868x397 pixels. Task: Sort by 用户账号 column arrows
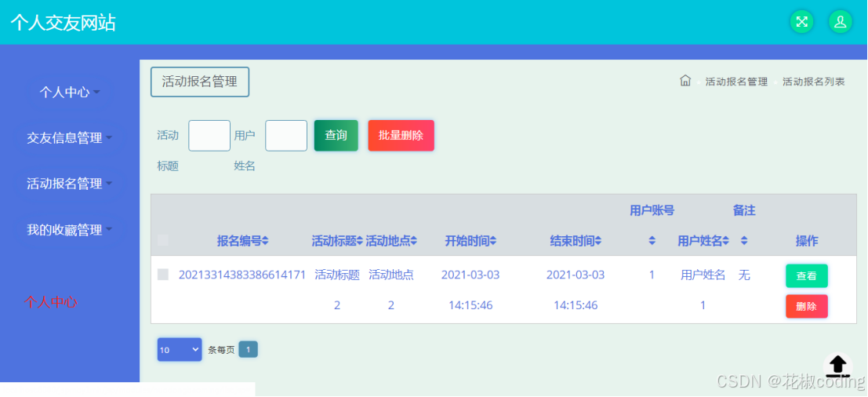[x=652, y=241]
